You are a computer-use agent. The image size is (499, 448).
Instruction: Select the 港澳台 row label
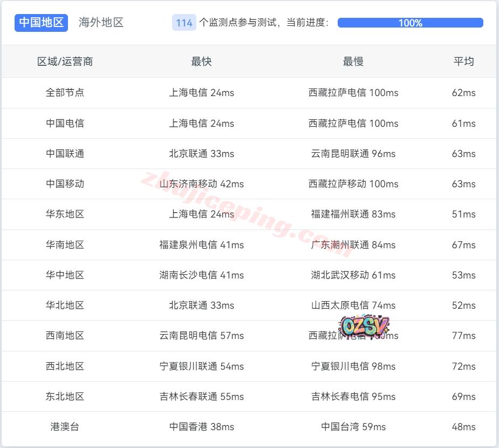[65, 427]
